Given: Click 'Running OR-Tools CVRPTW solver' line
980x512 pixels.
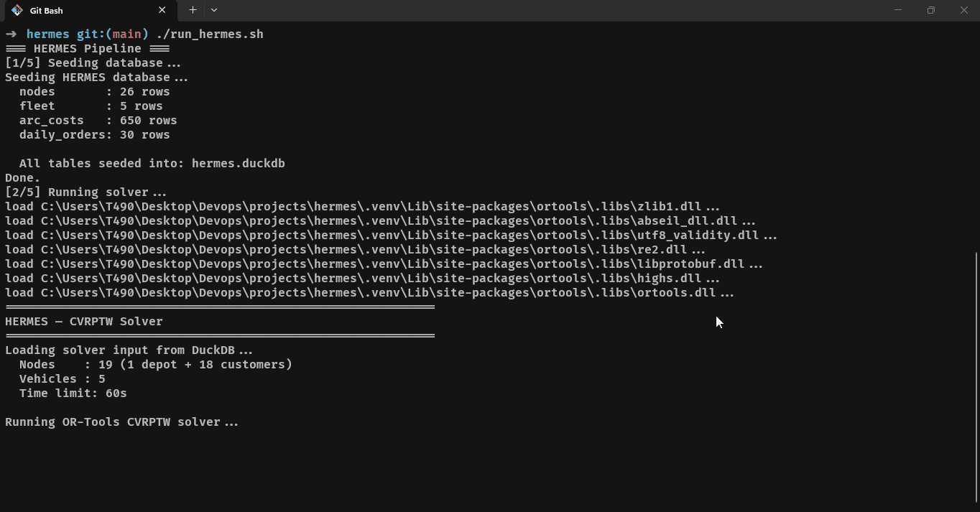Looking at the screenshot, I should pos(121,422).
